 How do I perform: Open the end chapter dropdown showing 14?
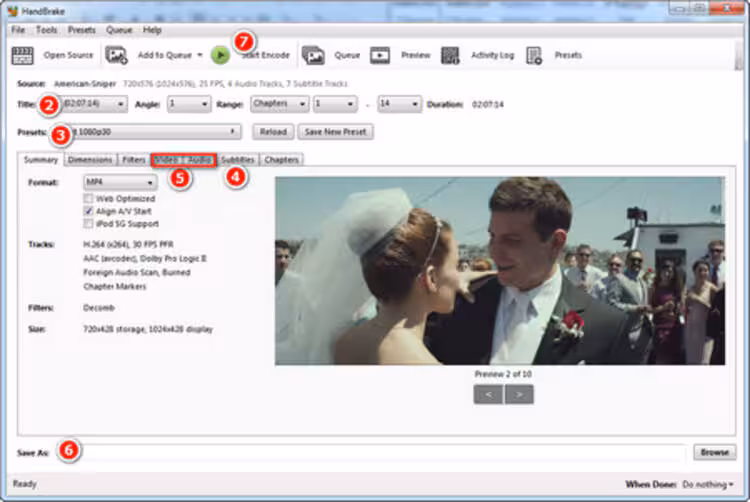click(x=399, y=104)
